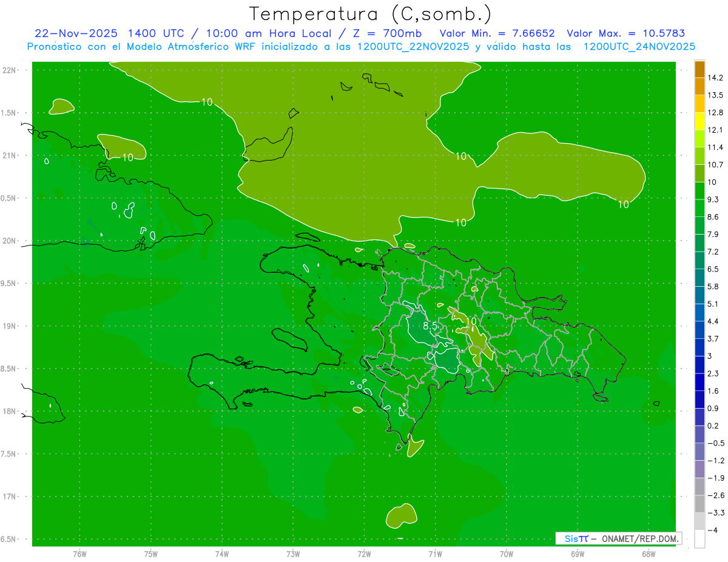Screen dimensions: 728x562
Task: Click the '20N' latitude axis label
Action: pyautogui.click(x=9, y=241)
